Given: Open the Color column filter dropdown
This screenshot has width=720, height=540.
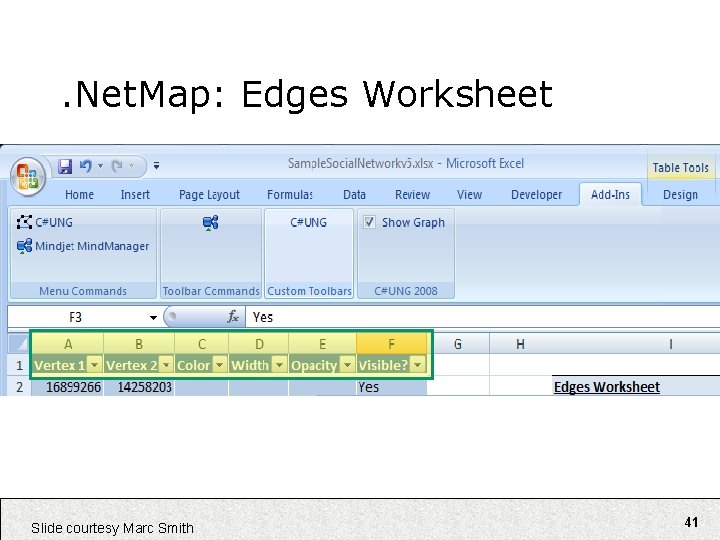Looking at the screenshot, I should point(219,365).
